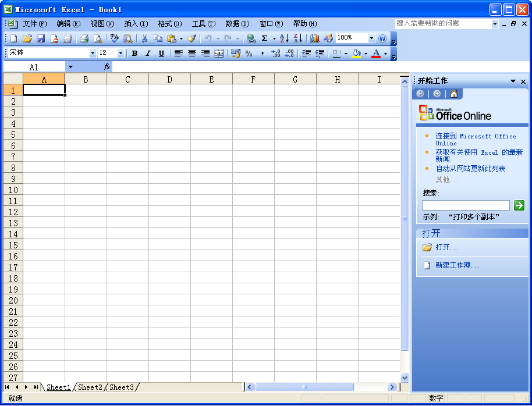Screen dimensions: 532x406
Task: Go to task pane Home icon
Action: [454, 94]
